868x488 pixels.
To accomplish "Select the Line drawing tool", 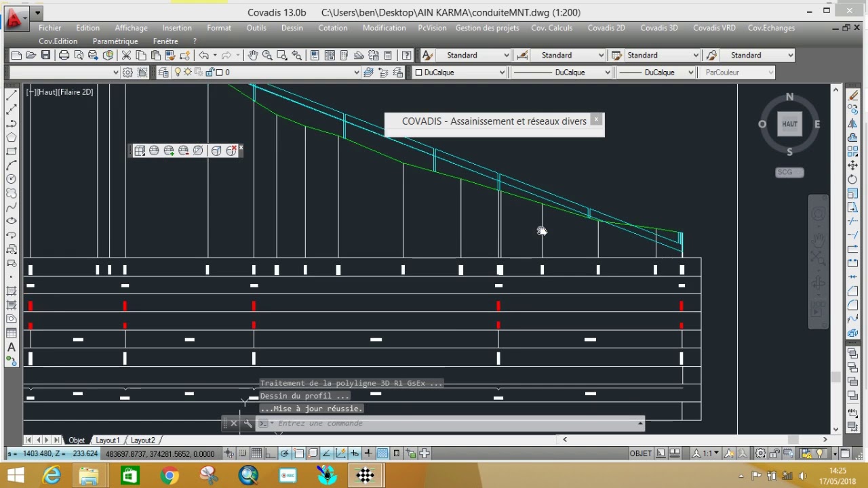I will click(12, 96).
